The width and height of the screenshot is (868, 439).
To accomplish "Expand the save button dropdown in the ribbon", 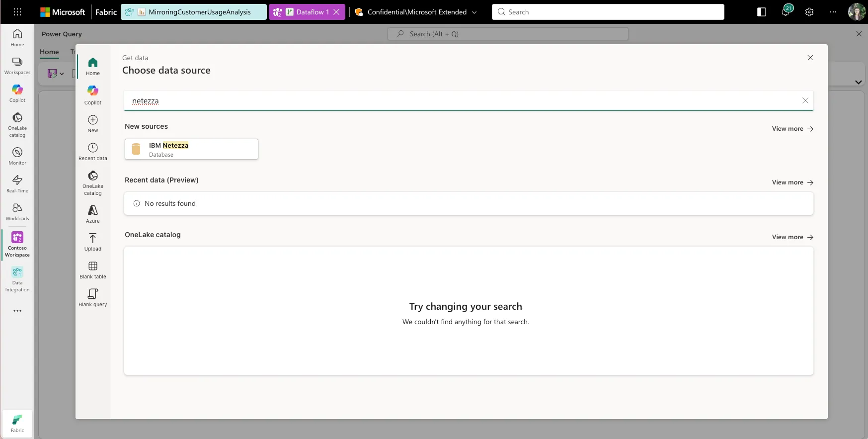I will (62, 74).
